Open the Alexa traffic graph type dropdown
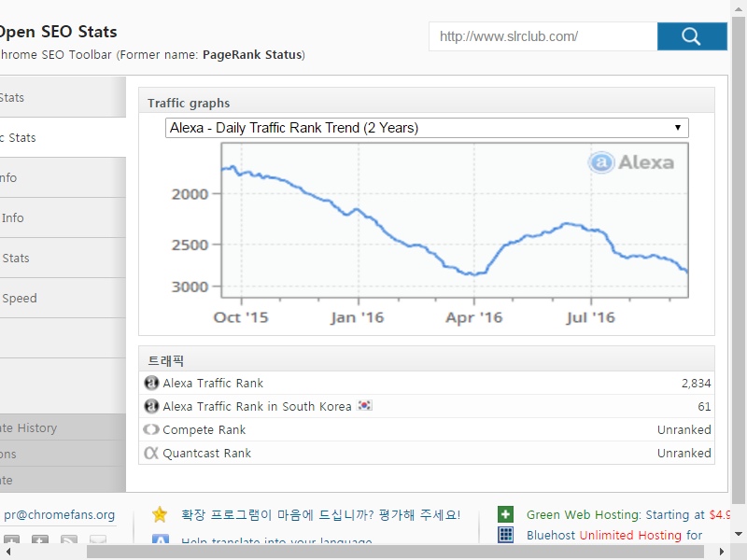This screenshot has height=560, width=747. 427,128
